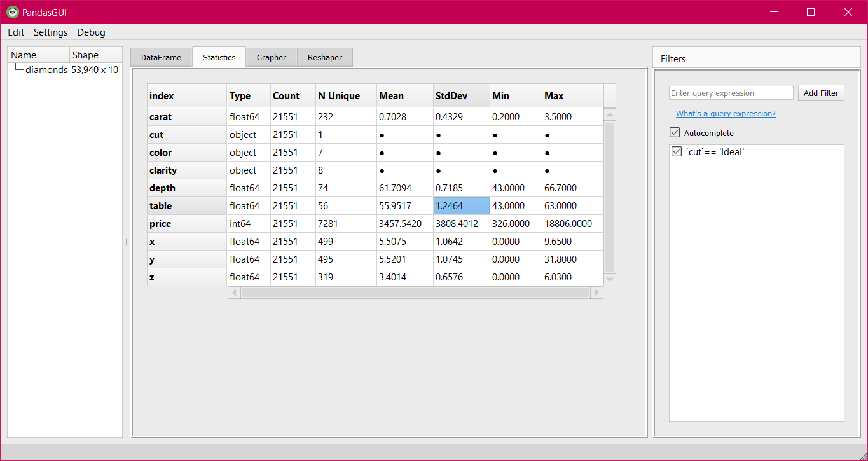Click the horizontal scroll right arrow

coord(596,292)
